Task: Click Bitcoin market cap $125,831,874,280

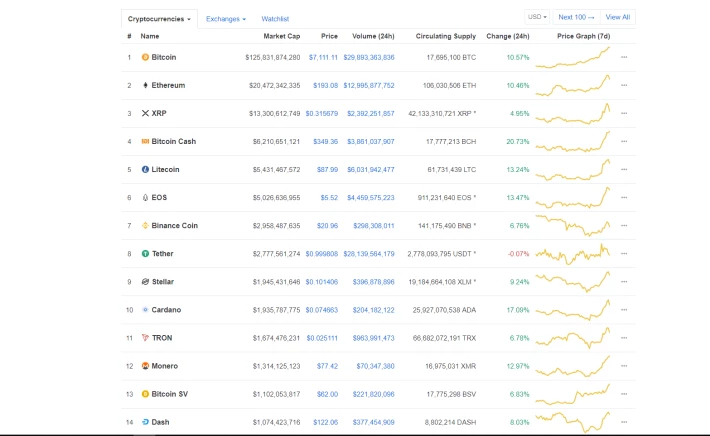Action: [273, 57]
